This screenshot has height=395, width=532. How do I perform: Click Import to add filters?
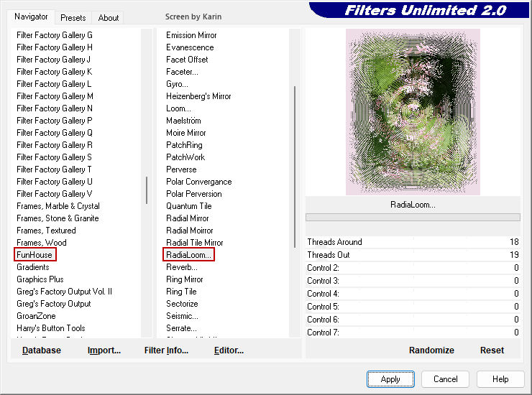tap(104, 350)
